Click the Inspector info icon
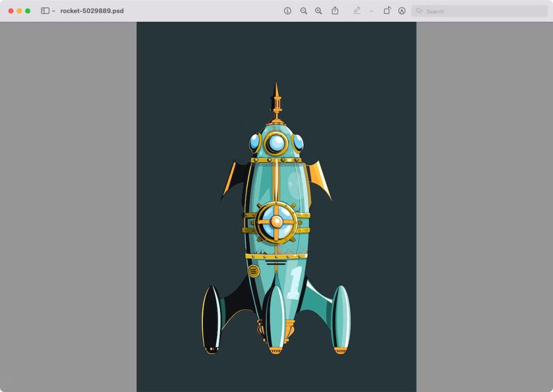Image resolution: width=553 pixels, height=392 pixels. pos(288,11)
